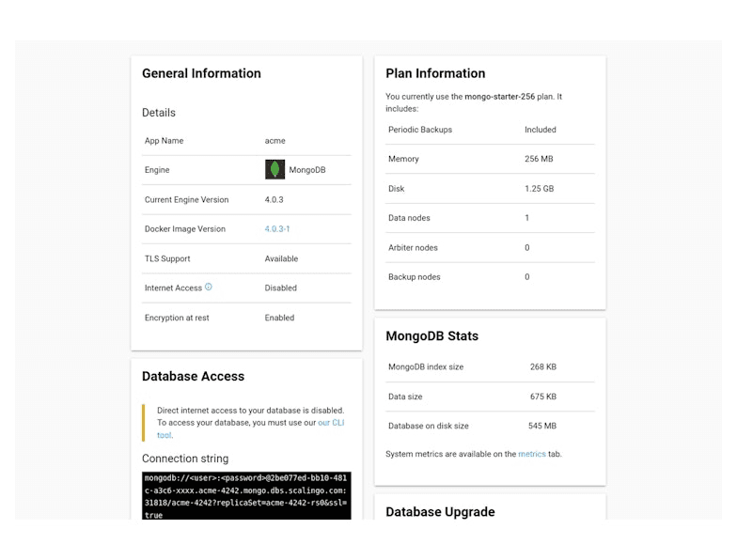737x560 pixels.
Task: Click the '256 MB' memory value
Action: pos(539,159)
